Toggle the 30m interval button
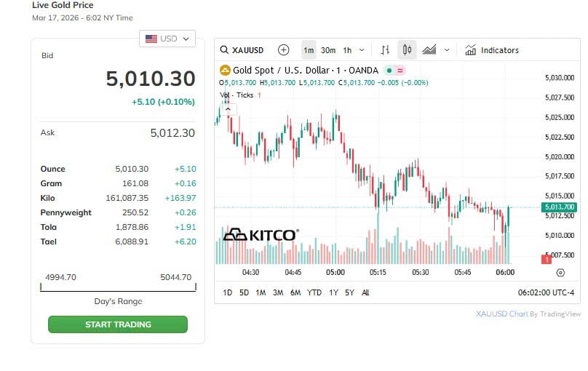 click(328, 50)
